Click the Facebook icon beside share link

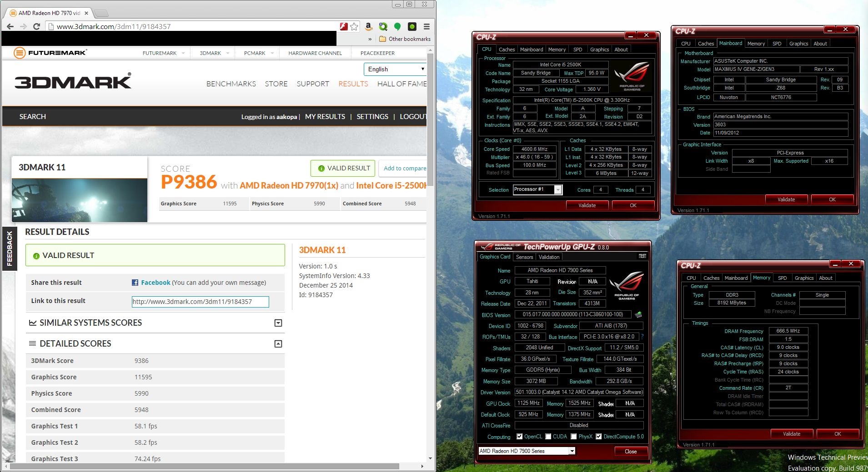(135, 283)
